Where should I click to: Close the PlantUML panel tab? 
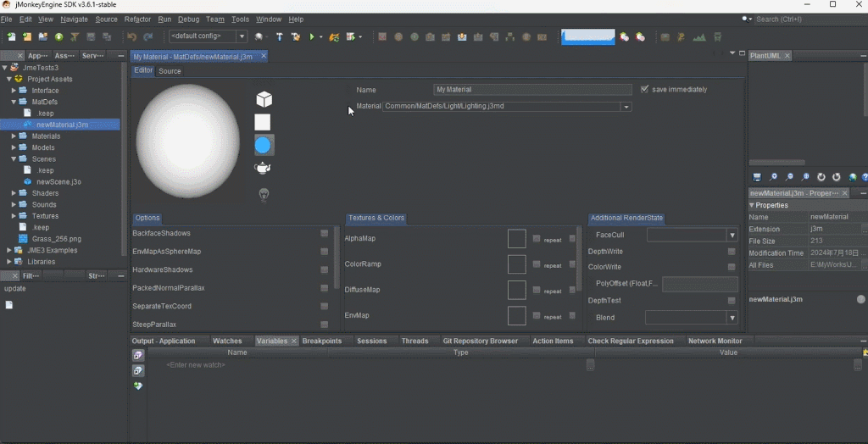point(787,55)
